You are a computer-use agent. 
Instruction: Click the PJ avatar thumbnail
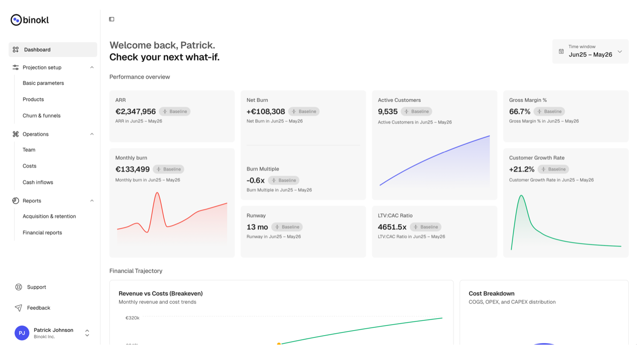point(22,333)
